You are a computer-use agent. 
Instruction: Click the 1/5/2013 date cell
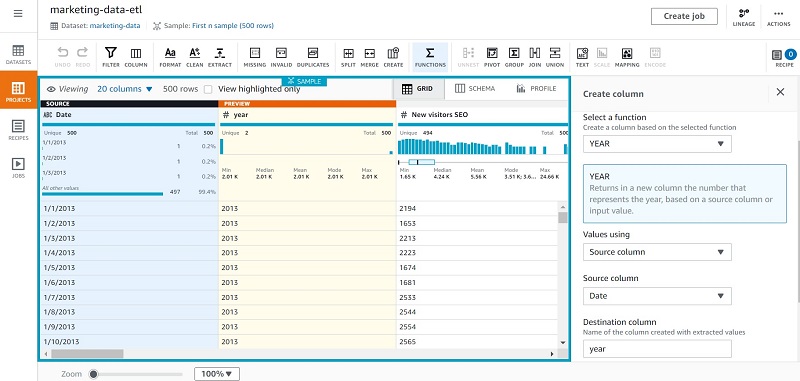(129, 268)
